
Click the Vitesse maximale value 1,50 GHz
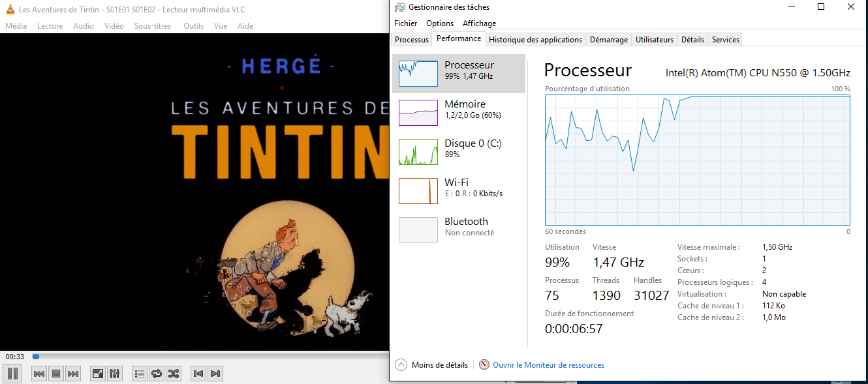point(777,247)
